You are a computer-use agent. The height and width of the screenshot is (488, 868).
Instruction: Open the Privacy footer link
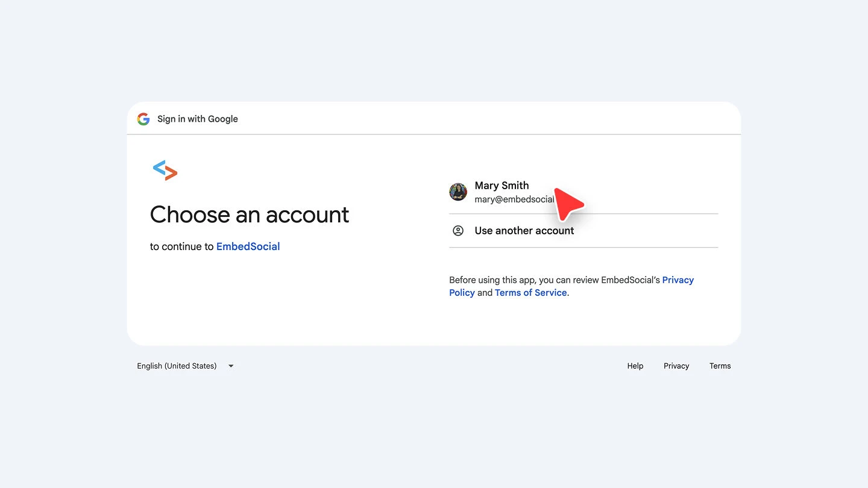point(676,366)
